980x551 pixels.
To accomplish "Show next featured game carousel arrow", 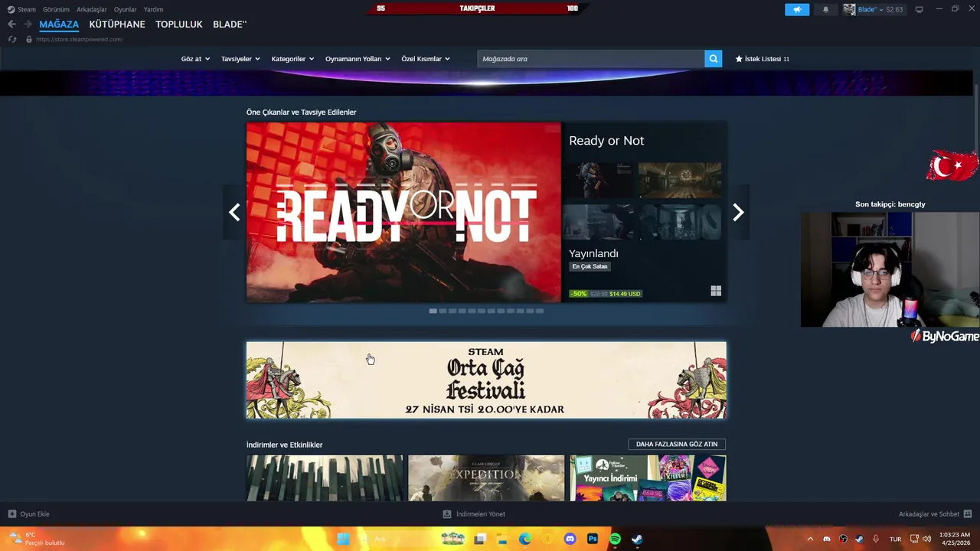I will [x=738, y=212].
